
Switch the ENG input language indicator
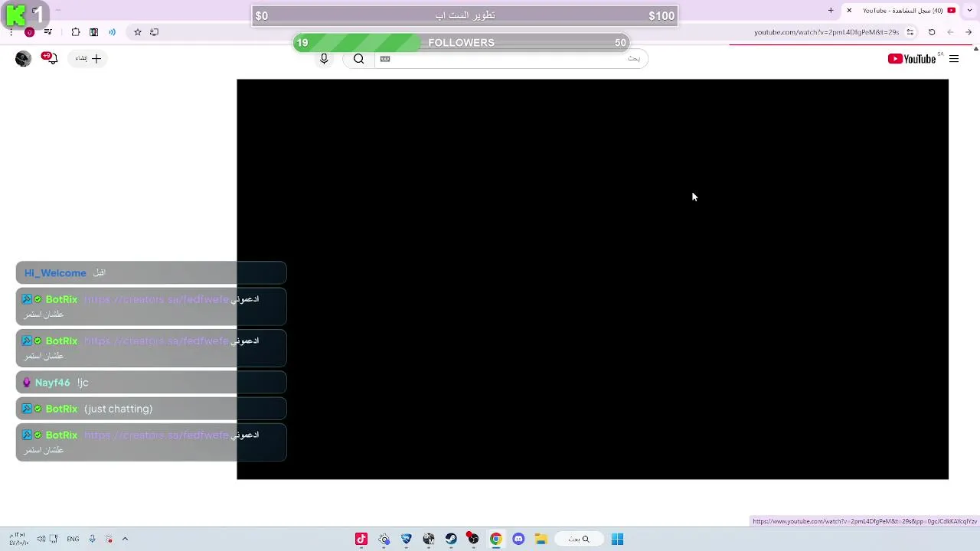73,539
